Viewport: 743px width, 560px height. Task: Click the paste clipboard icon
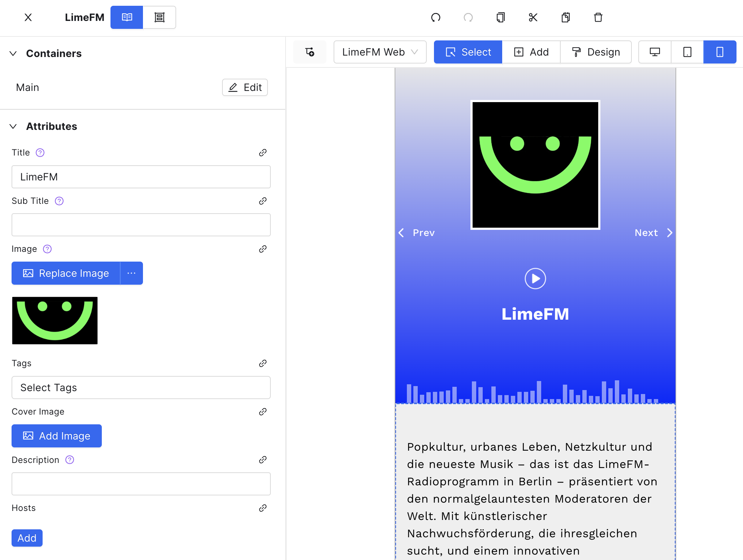pyautogui.click(x=566, y=17)
